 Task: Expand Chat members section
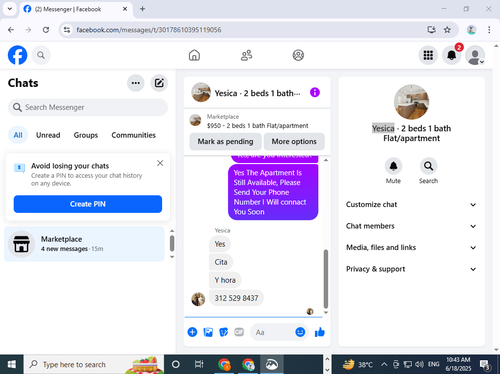(411, 226)
